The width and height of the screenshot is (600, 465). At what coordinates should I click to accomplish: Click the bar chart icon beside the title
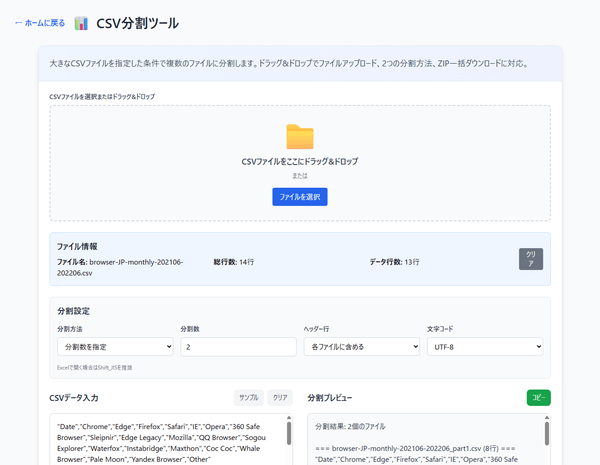pos(81,22)
